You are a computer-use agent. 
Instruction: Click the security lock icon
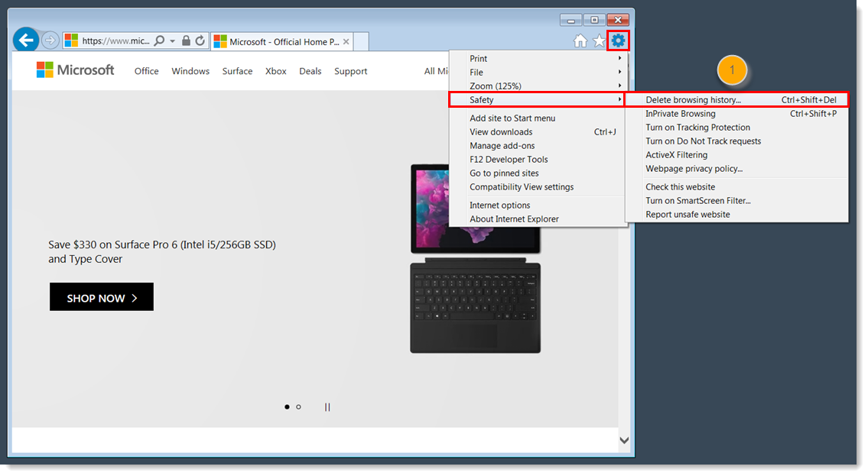pyautogui.click(x=186, y=41)
